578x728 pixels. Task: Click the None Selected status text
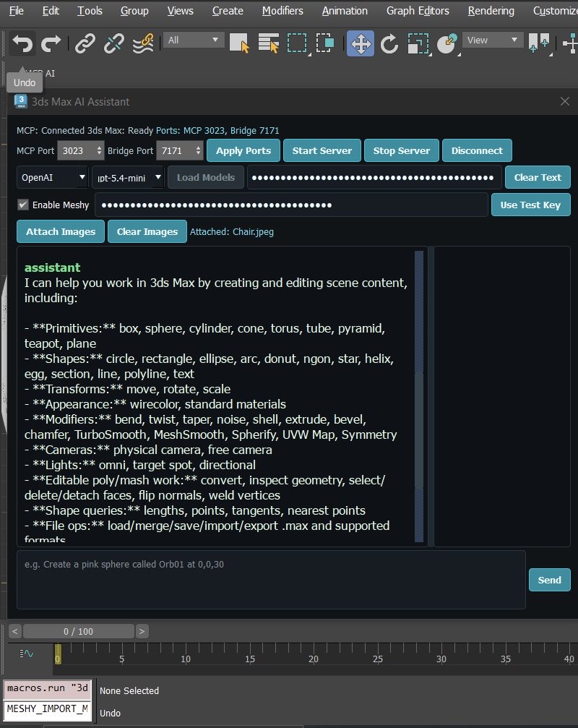point(129,690)
